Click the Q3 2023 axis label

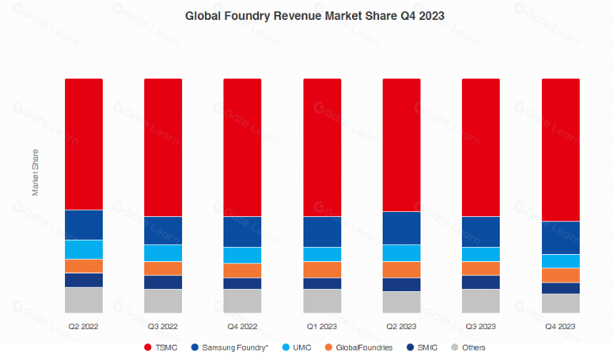pos(480,326)
